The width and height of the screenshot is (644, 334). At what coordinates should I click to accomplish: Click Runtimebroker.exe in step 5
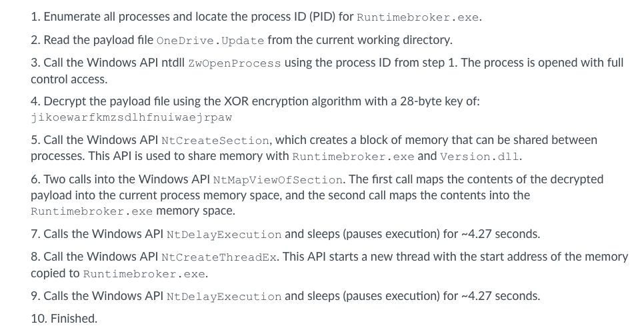point(353,157)
